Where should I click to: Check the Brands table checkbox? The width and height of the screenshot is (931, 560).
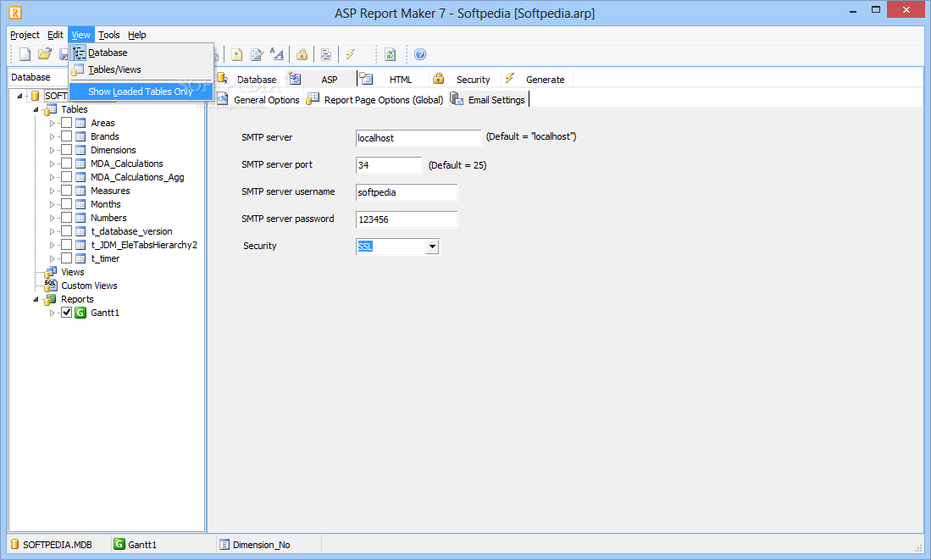[66, 136]
